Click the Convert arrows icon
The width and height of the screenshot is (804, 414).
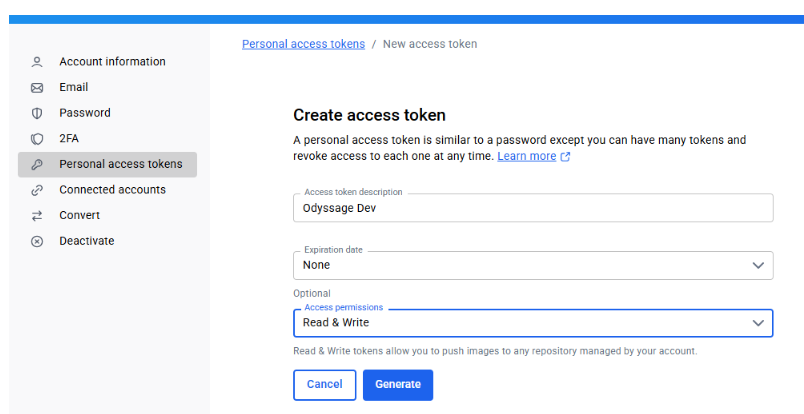37,216
